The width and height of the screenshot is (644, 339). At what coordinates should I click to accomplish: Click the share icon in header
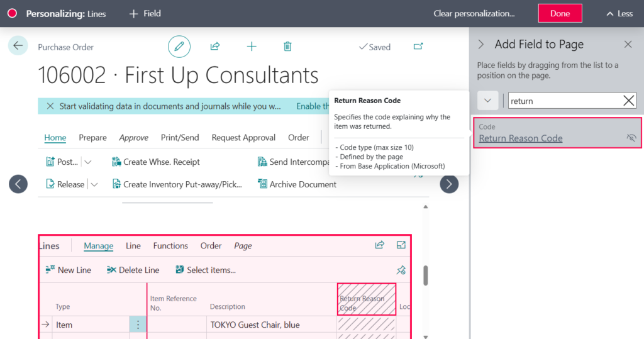click(x=215, y=47)
